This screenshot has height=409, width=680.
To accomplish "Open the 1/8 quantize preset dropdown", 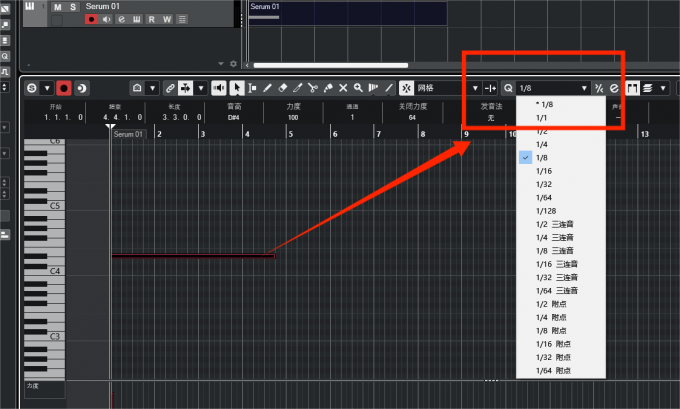I will (x=553, y=88).
